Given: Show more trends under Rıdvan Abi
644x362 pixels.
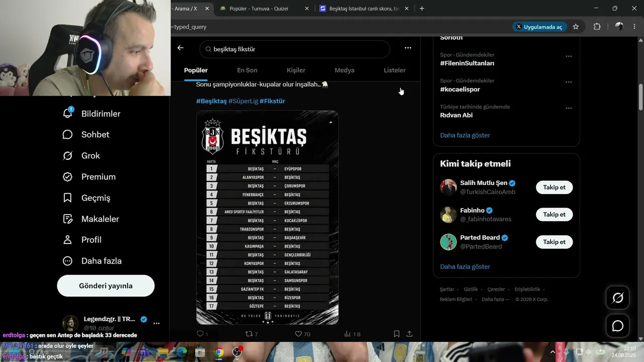Looking at the screenshot, I should click(x=465, y=135).
